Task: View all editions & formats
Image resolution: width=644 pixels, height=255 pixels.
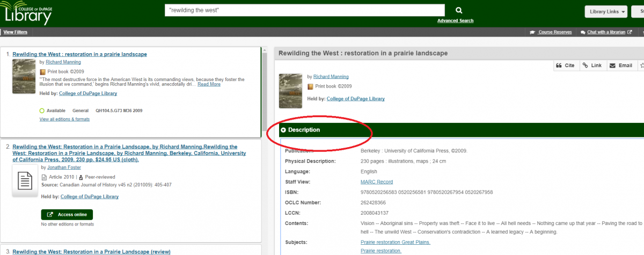Action: coord(64,119)
